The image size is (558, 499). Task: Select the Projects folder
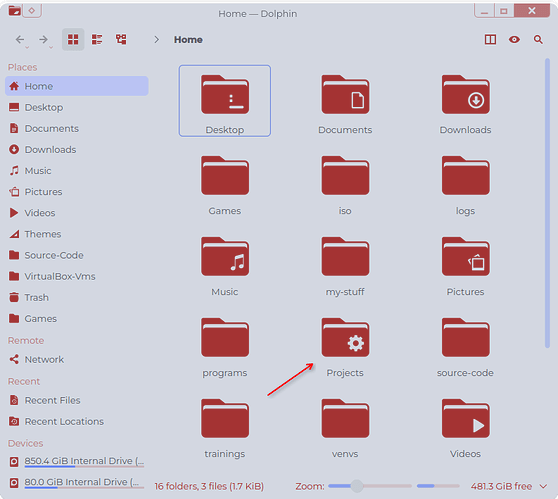pos(345,347)
